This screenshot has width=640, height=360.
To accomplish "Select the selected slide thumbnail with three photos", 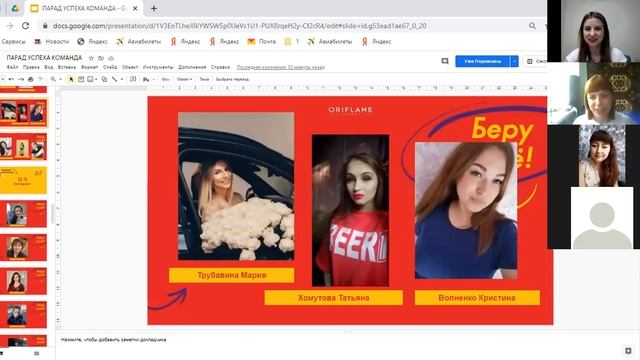I will [23, 112].
